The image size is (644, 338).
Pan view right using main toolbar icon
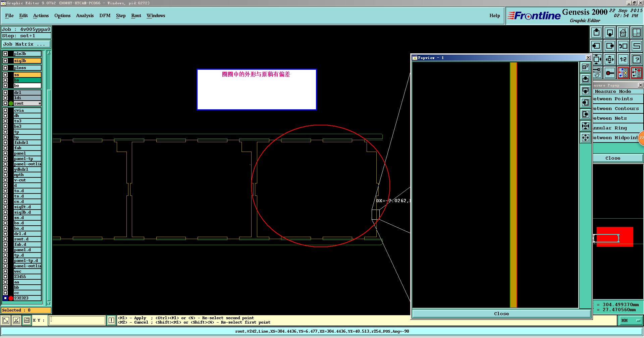point(610,46)
